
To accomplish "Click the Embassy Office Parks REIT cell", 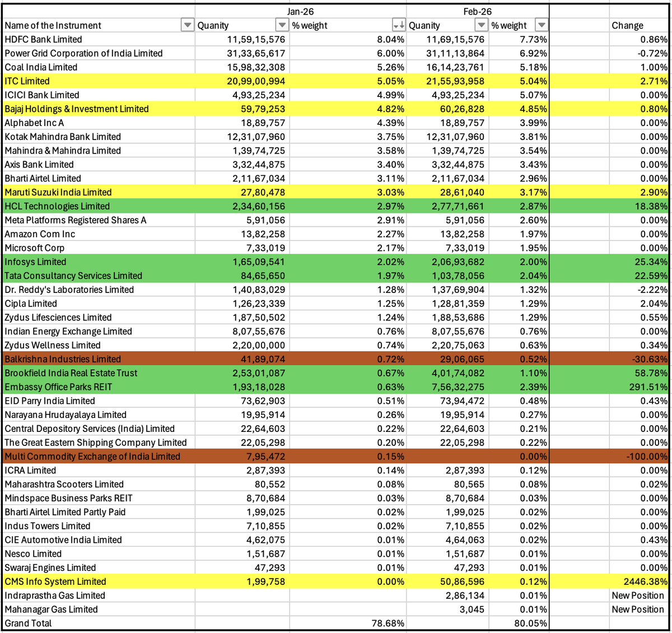I will [x=99, y=387].
